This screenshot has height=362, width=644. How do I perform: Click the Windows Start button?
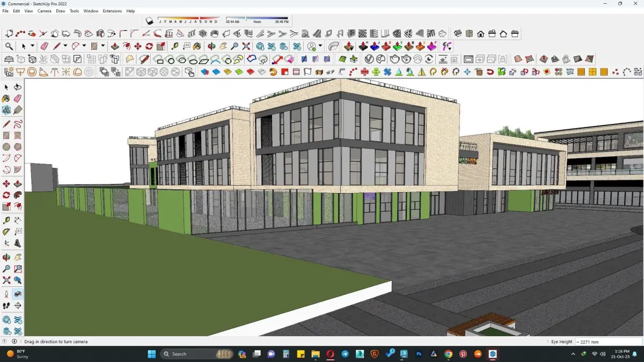pyautogui.click(x=151, y=354)
